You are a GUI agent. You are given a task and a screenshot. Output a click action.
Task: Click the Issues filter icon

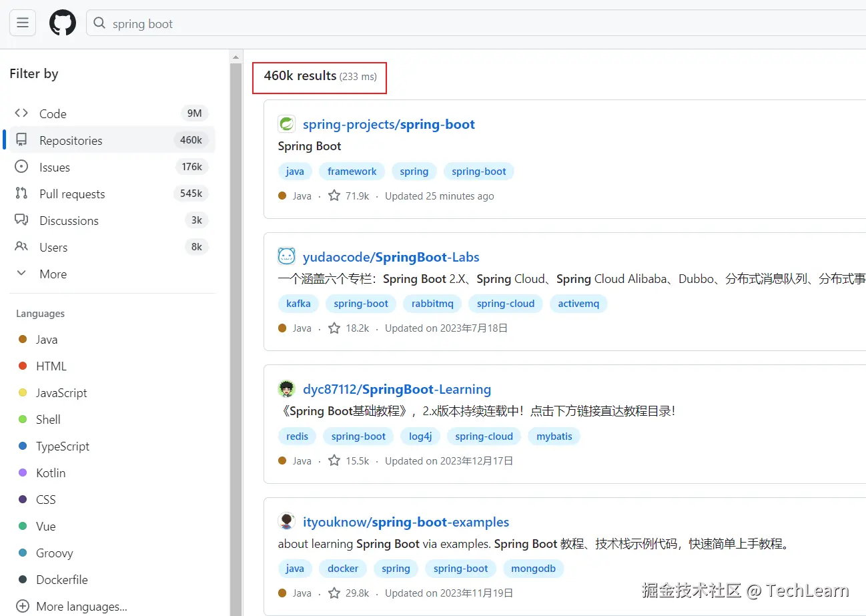[21, 167]
